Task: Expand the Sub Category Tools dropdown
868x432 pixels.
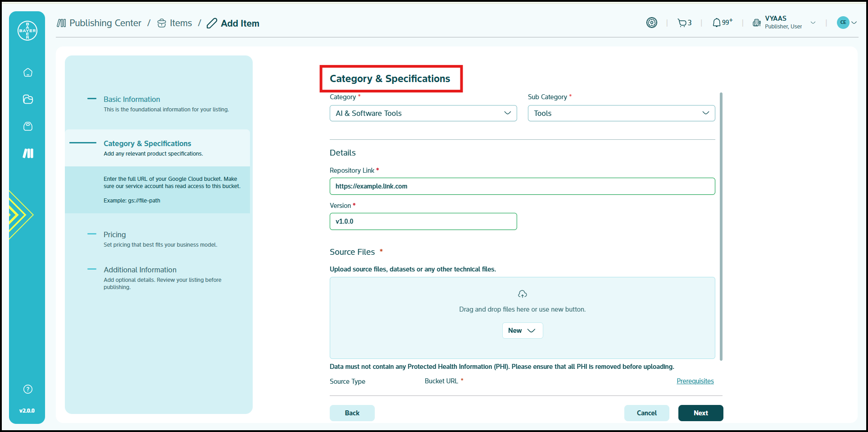Action: (621, 113)
